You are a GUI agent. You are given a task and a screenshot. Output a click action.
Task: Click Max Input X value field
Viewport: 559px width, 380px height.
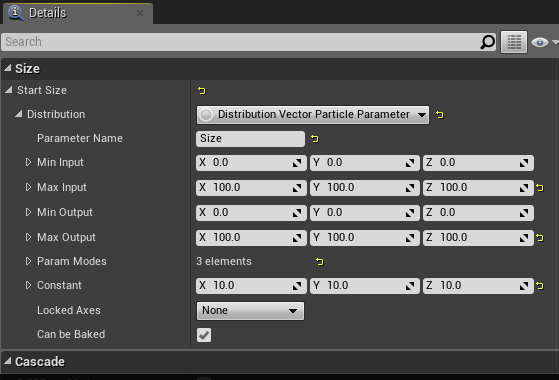(x=251, y=188)
